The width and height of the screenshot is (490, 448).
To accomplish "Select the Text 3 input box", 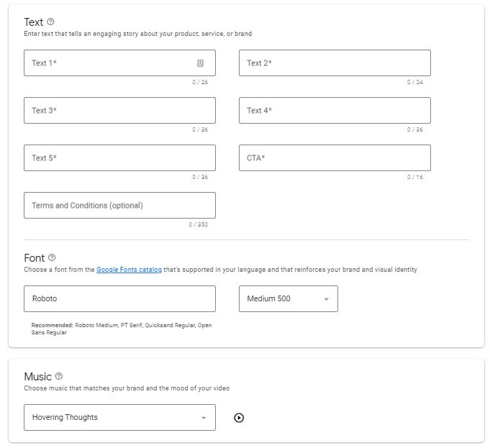I will click(x=119, y=111).
